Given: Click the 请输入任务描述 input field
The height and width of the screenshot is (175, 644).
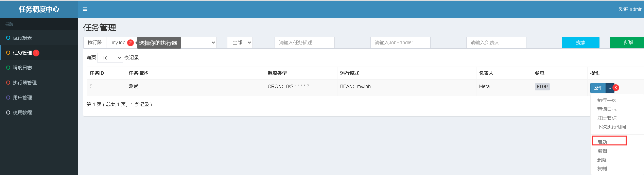Looking at the screenshot, I should (x=304, y=42).
